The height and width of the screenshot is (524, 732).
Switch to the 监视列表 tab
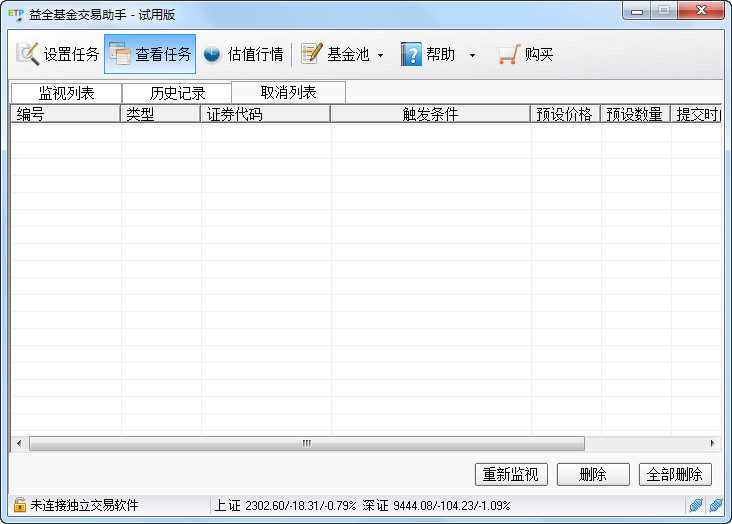click(66, 93)
